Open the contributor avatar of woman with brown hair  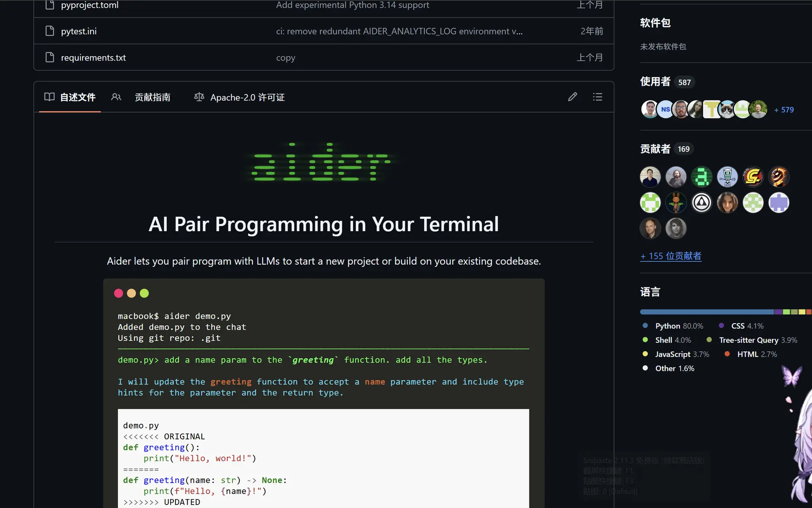tap(727, 203)
